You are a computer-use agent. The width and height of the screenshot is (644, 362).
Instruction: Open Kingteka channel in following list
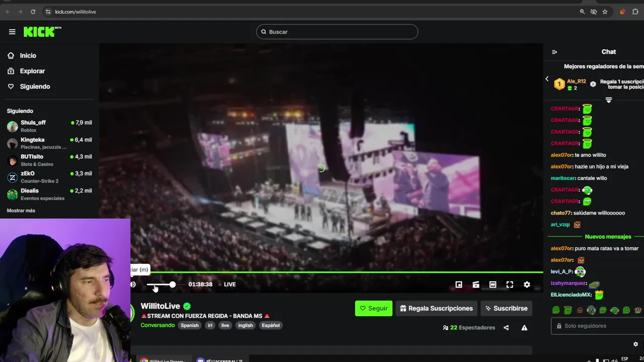49,143
